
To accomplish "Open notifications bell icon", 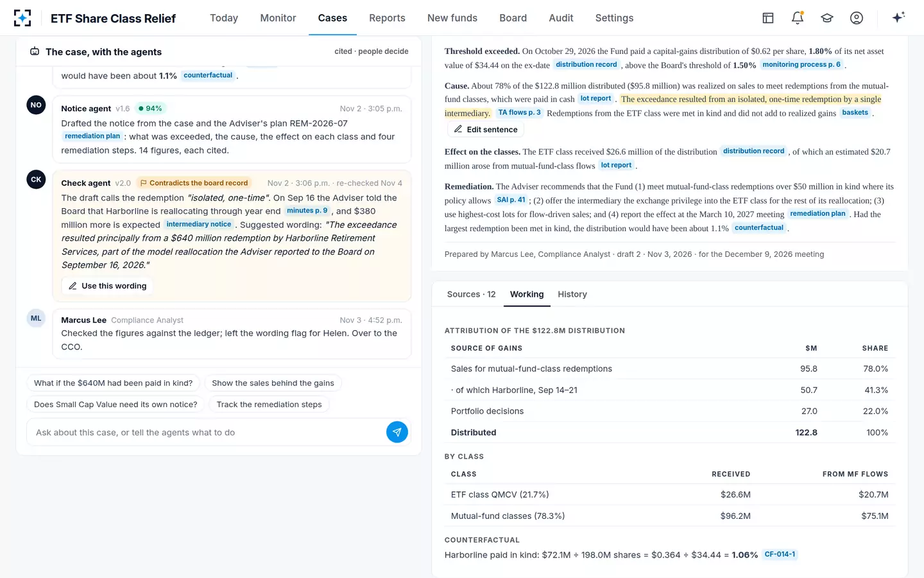I will click(798, 18).
